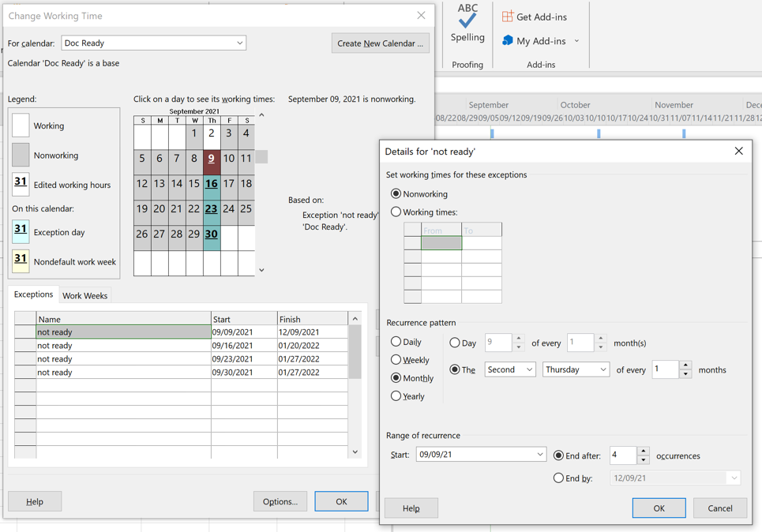Select the Day of every month option
The width and height of the screenshot is (762, 532).
tap(454, 343)
